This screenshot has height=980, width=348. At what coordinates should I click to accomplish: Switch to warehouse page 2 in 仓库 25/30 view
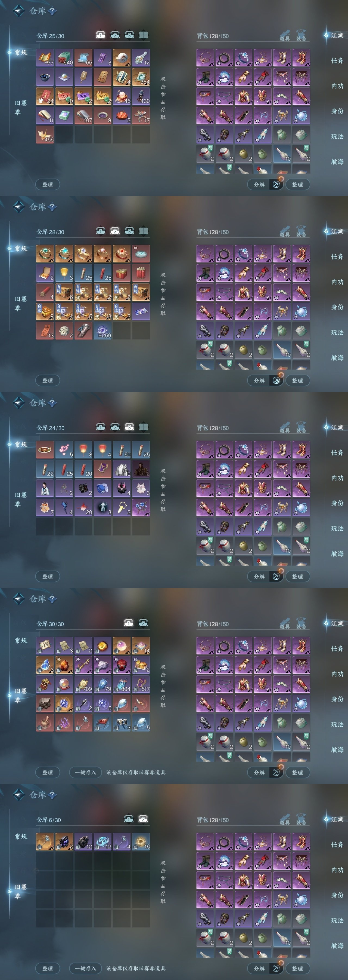115,35
